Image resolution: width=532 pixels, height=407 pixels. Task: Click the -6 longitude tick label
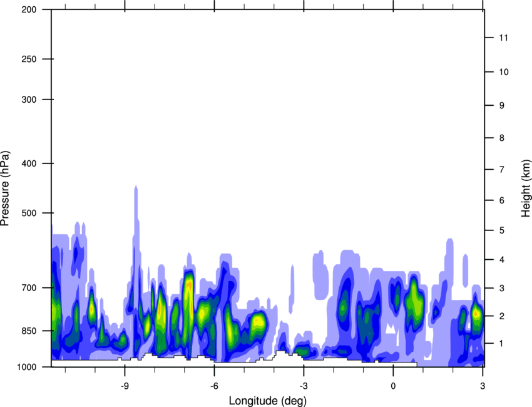pyautogui.click(x=214, y=386)
